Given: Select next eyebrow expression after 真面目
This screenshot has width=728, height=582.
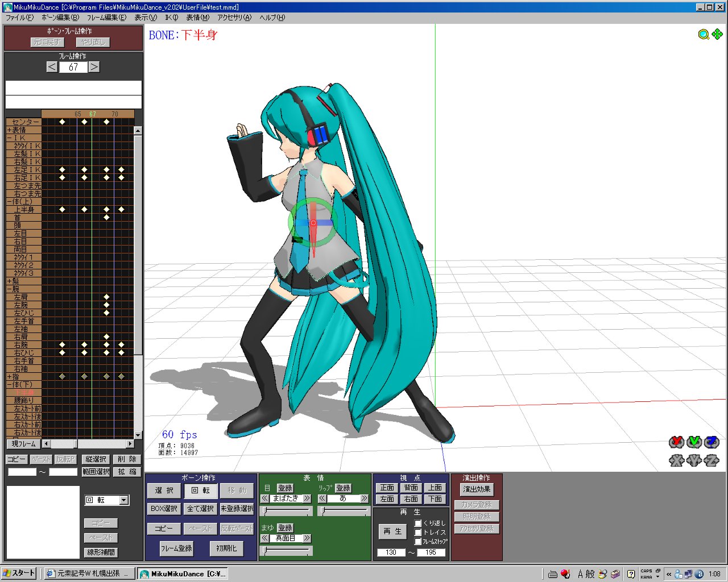Looking at the screenshot, I should (307, 538).
